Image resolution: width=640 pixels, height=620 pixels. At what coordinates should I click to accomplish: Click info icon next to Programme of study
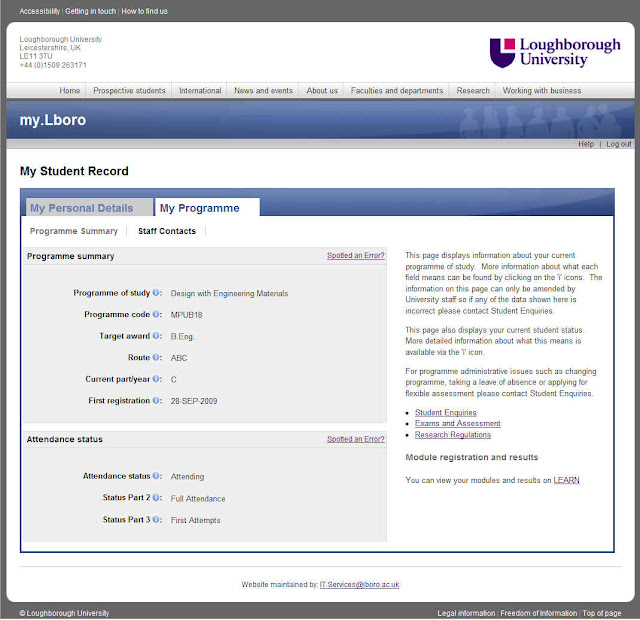(156, 293)
